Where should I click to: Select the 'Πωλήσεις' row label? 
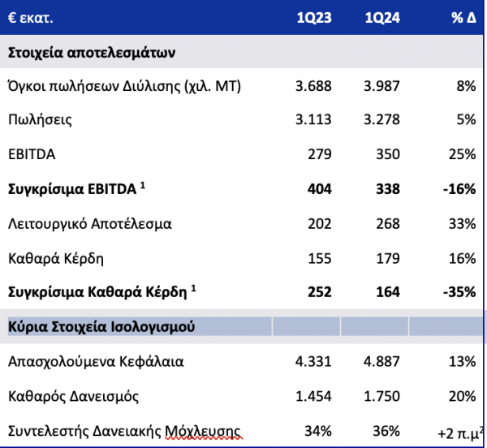tap(40, 120)
